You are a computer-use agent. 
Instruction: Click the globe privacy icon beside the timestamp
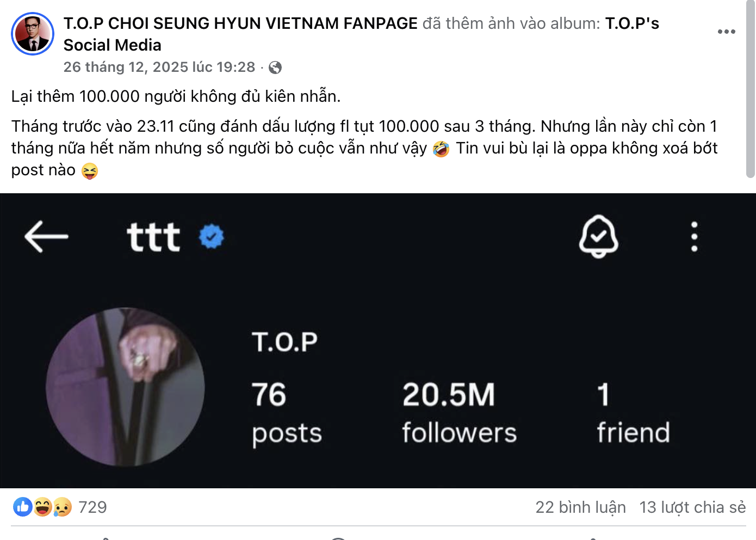[x=276, y=67]
